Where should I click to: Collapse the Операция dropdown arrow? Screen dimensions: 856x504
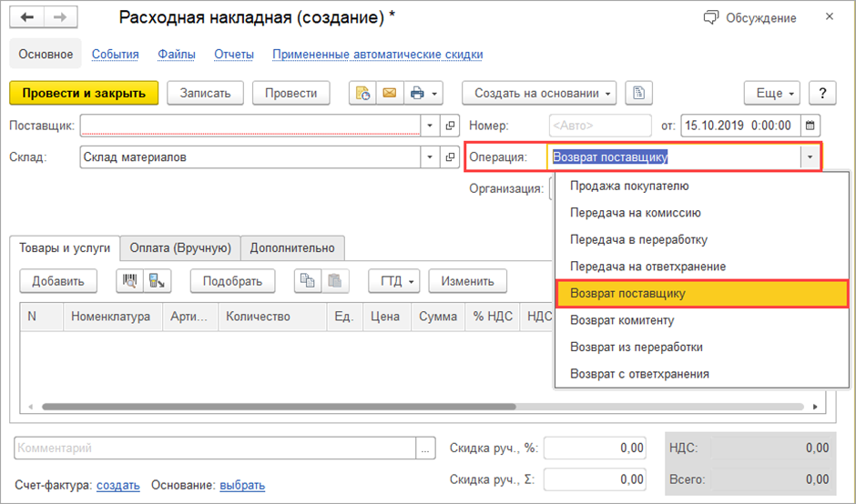click(810, 157)
